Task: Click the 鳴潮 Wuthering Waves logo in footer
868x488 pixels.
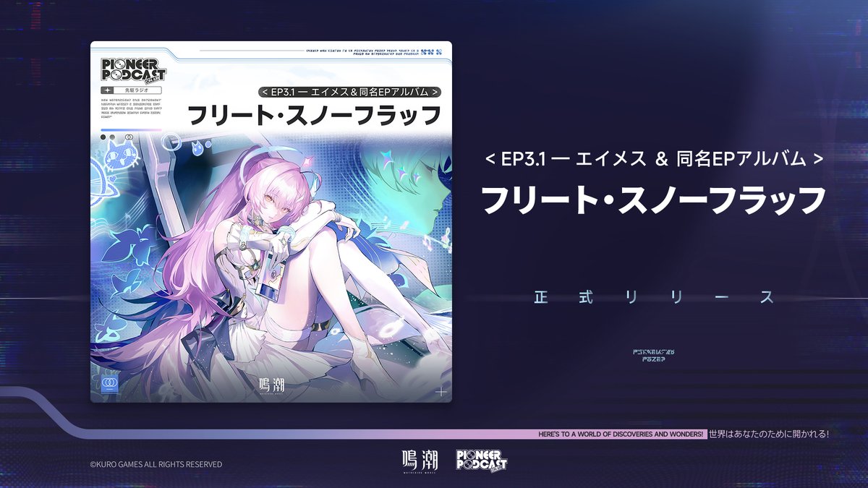Action: click(x=419, y=461)
